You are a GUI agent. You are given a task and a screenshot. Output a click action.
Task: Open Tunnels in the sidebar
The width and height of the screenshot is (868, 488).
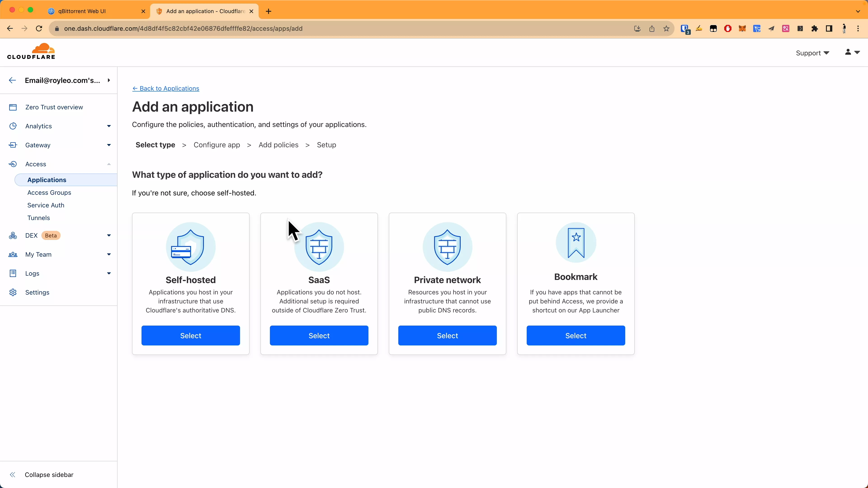39,218
